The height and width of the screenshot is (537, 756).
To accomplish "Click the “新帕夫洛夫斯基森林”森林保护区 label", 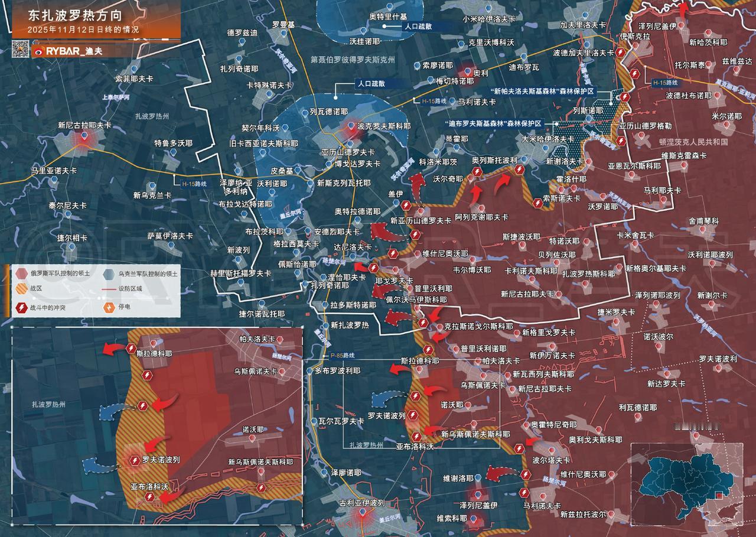I will click(542, 92).
